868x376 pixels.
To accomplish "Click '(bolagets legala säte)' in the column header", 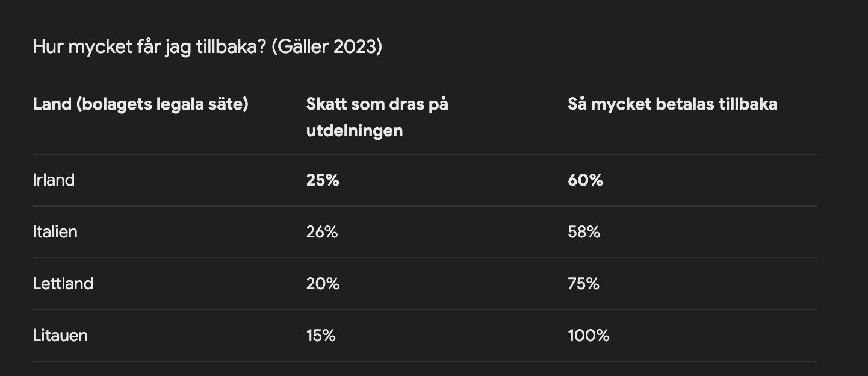I will 163,104.
